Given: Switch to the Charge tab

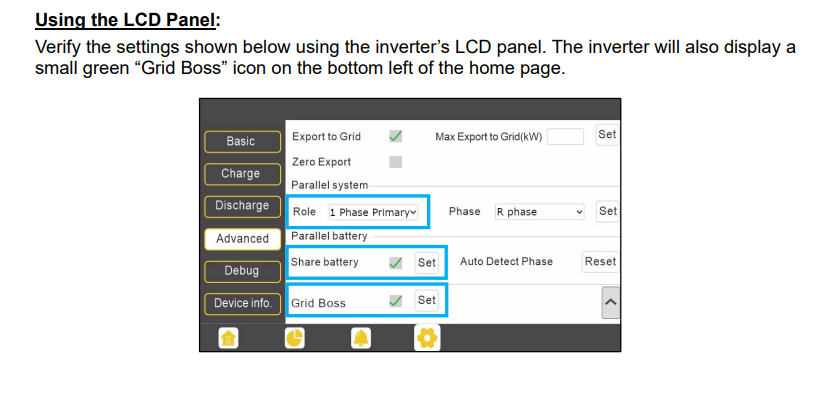Looking at the screenshot, I should click(x=240, y=174).
